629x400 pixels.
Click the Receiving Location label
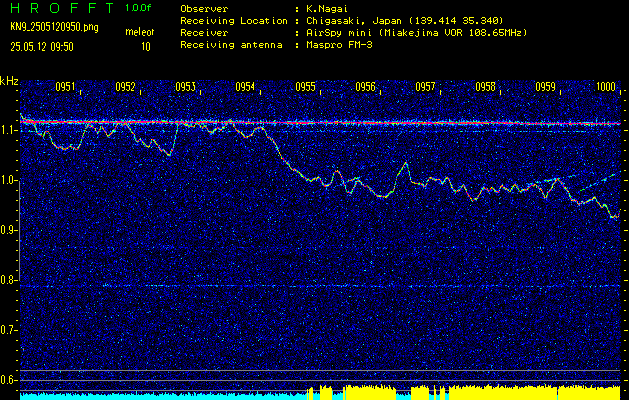(234, 20)
